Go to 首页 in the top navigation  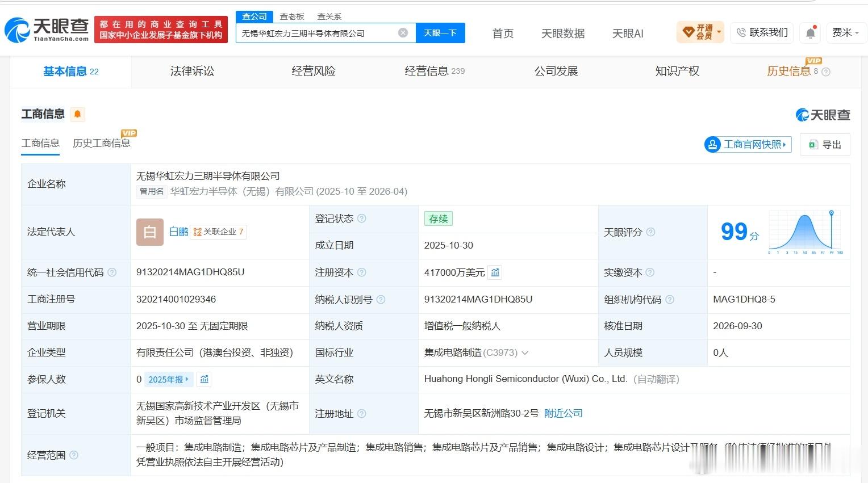tap(503, 33)
